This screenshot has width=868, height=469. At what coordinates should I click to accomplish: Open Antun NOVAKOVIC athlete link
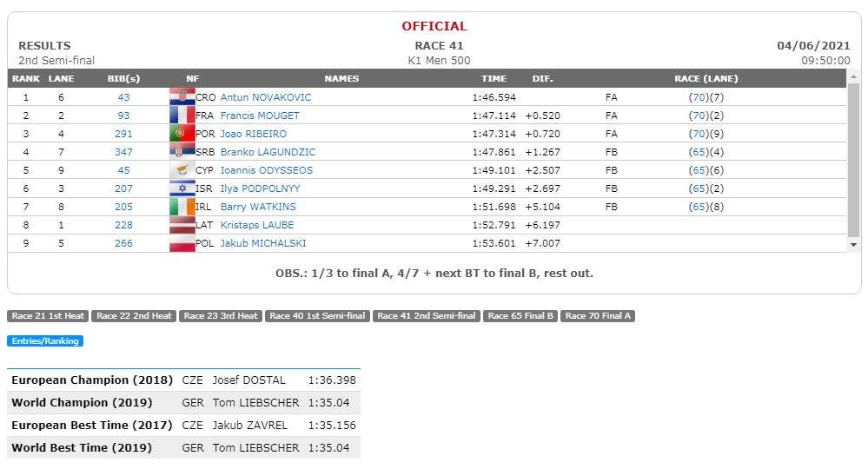266,97
